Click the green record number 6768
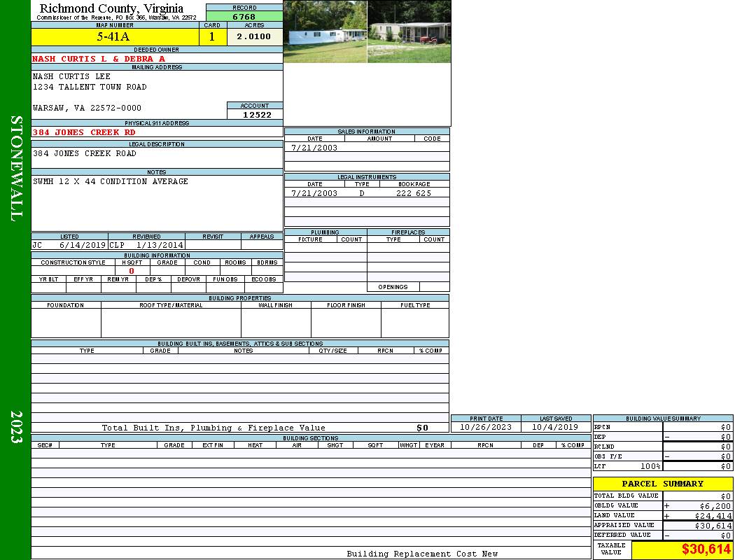 tap(244, 17)
